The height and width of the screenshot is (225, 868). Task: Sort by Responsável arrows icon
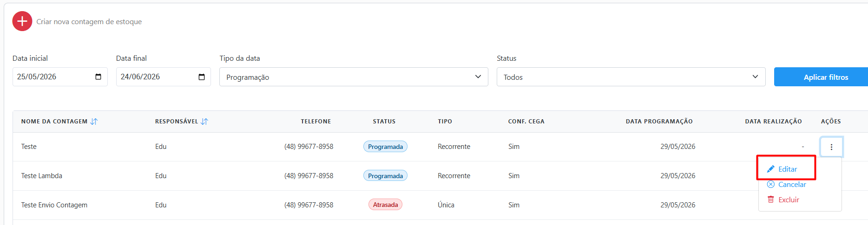click(204, 122)
